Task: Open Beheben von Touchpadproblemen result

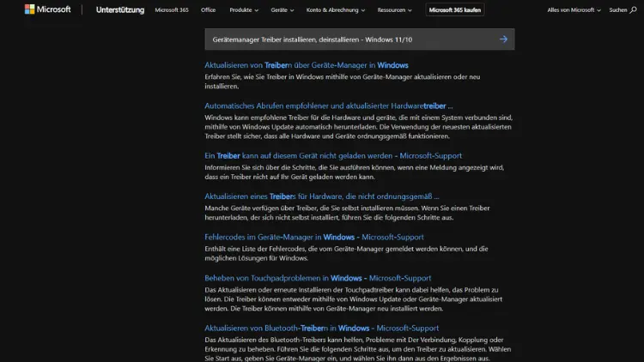Action: 318,278
